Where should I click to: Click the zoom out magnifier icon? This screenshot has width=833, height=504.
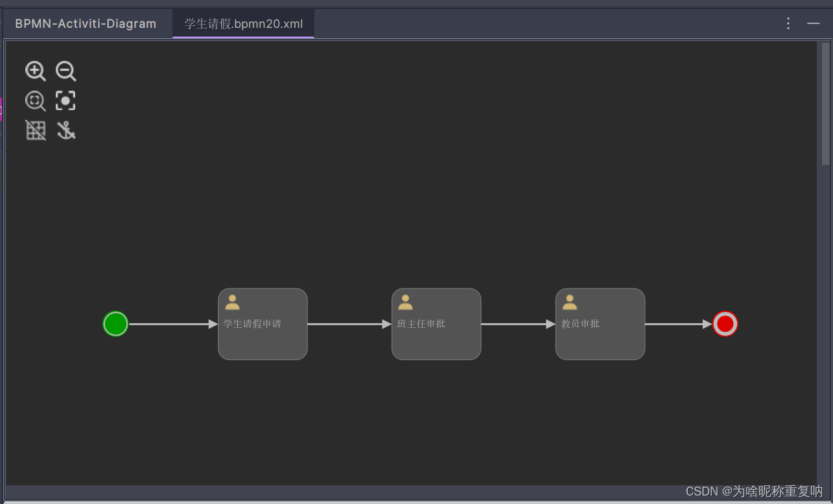(65, 71)
